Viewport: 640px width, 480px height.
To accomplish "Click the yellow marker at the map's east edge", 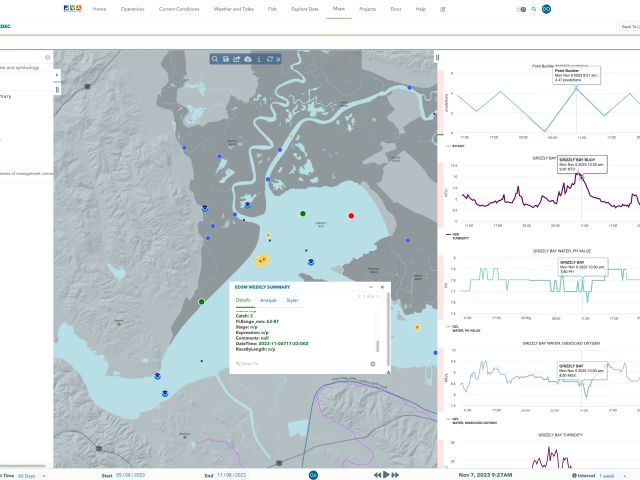I will (417, 327).
